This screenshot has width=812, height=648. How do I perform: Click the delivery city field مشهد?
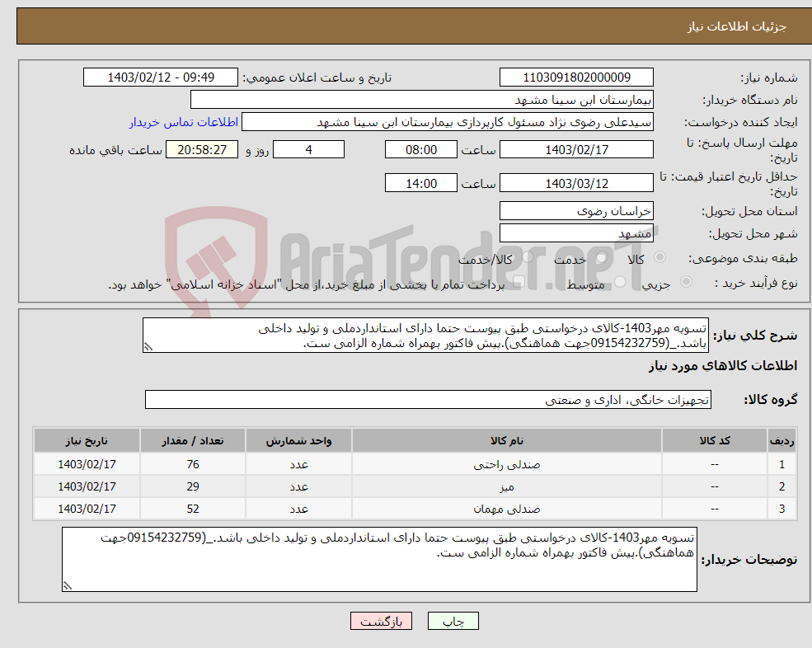[x=576, y=233]
